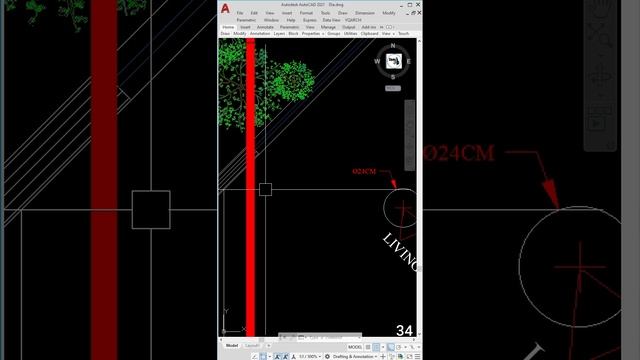Screen dimensions: 640x360
Task: Toggle dynamic input in the status bar
Action: click(391, 347)
